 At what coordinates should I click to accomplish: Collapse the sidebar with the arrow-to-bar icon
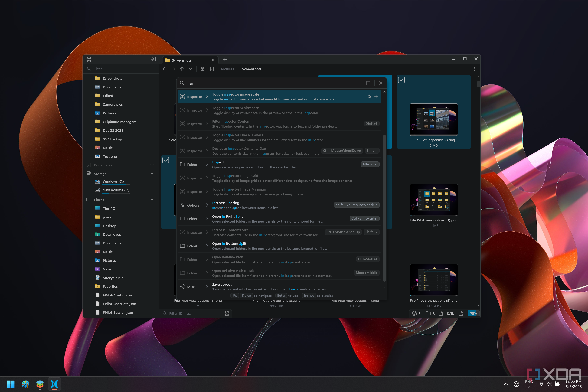[153, 59]
